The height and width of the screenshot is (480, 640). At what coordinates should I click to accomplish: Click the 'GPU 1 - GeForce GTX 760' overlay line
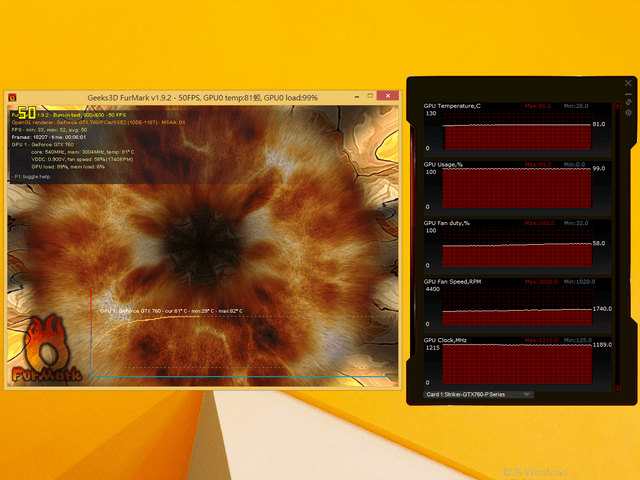click(x=43, y=144)
